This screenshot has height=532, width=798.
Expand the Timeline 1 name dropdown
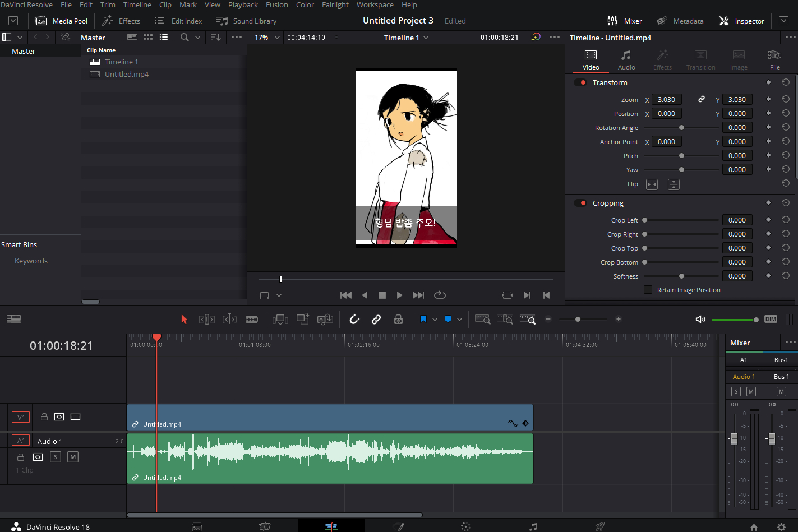point(407,38)
